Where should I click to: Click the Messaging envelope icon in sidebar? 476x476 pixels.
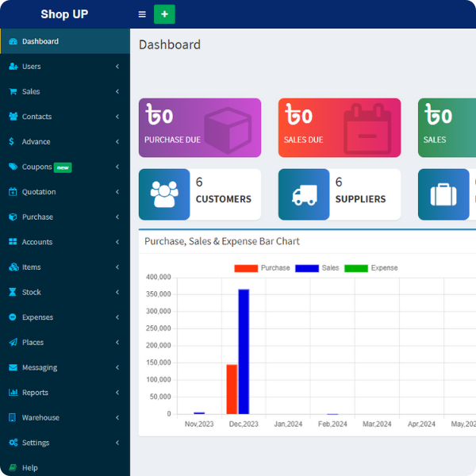point(13,367)
